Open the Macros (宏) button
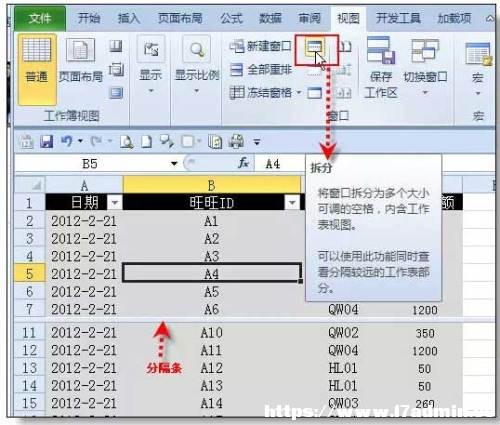 [x=478, y=68]
